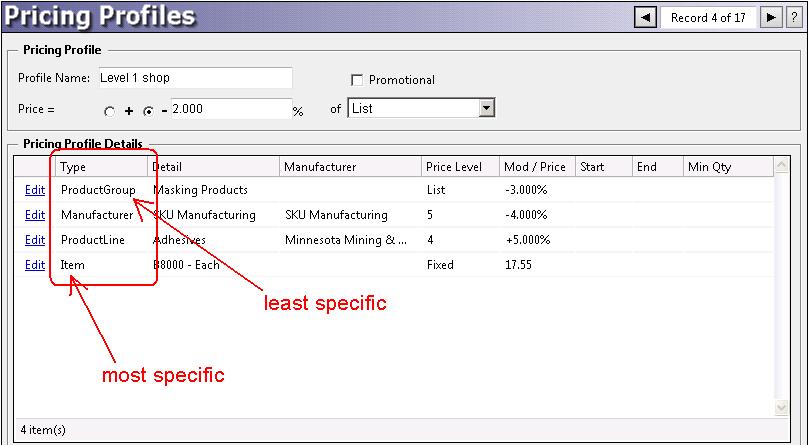Click the scrollbar down arrow in details grid
808x445 pixels.
point(782,408)
